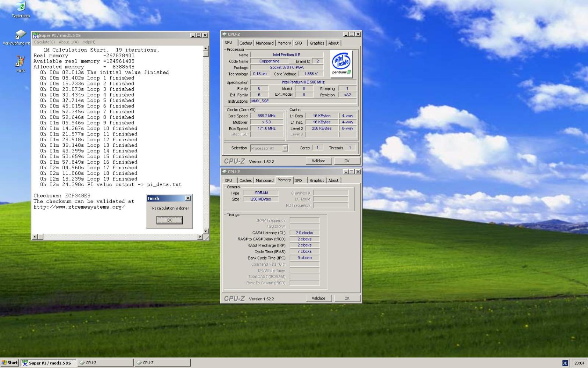588x368 pixels.
Task: Click Validate in lower CPU-Z memory window
Action: coord(319,298)
